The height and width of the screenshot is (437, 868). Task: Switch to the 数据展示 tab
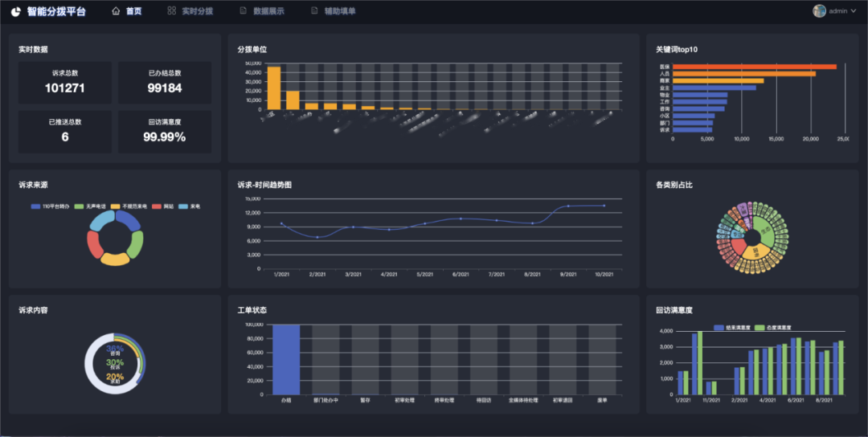268,11
